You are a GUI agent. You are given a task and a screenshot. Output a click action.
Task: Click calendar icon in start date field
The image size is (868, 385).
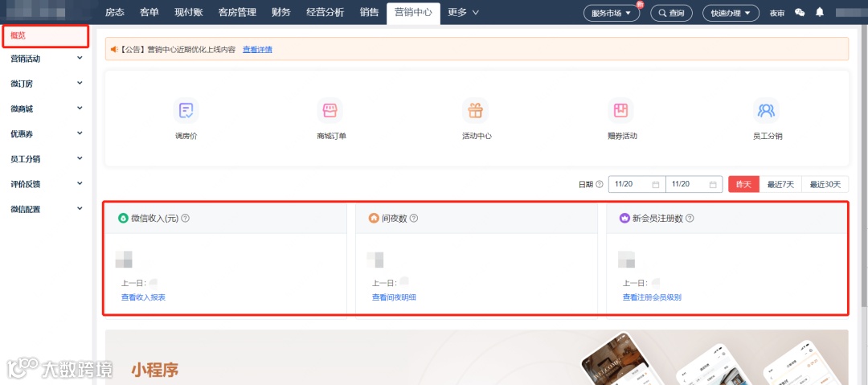(656, 185)
